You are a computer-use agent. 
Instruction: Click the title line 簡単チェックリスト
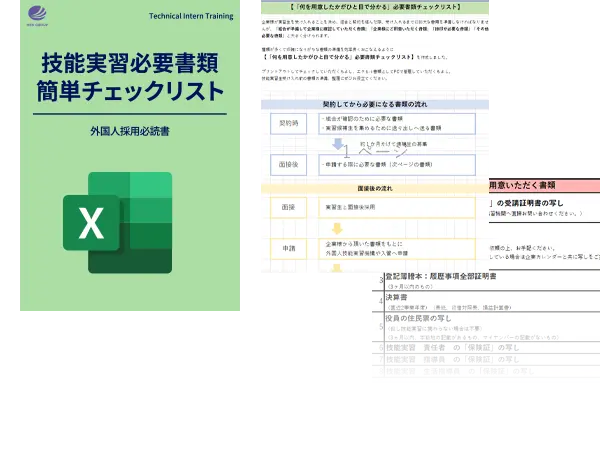[130, 91]
